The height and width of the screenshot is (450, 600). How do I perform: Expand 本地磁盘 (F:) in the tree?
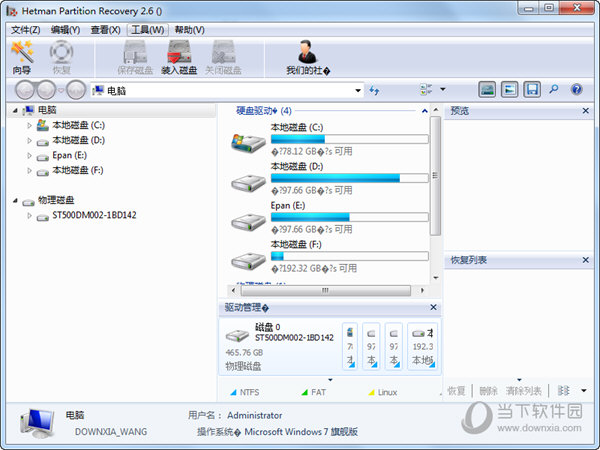(29, 170)
